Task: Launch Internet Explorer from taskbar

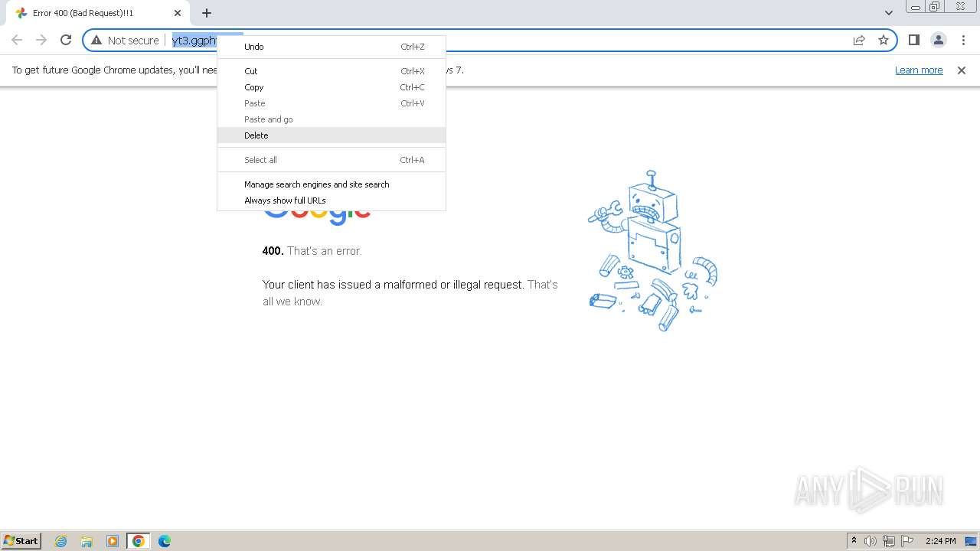Action: (x=61, y=541)
